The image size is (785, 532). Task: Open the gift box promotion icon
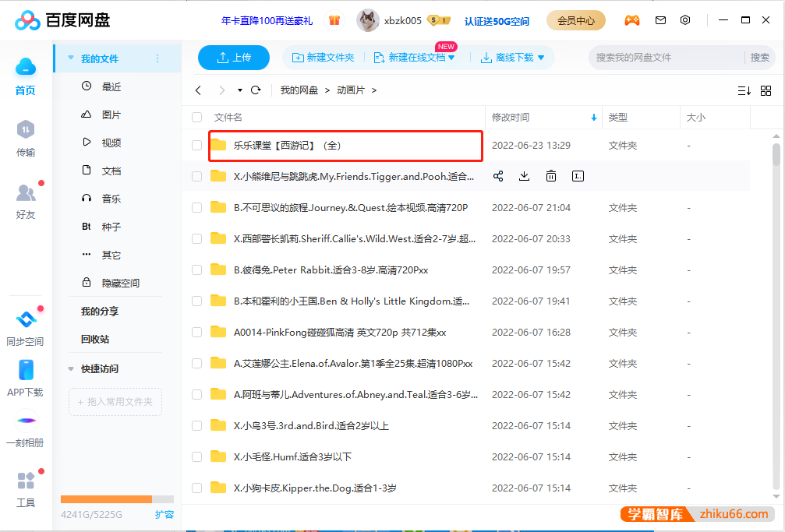tap(334, 20)
